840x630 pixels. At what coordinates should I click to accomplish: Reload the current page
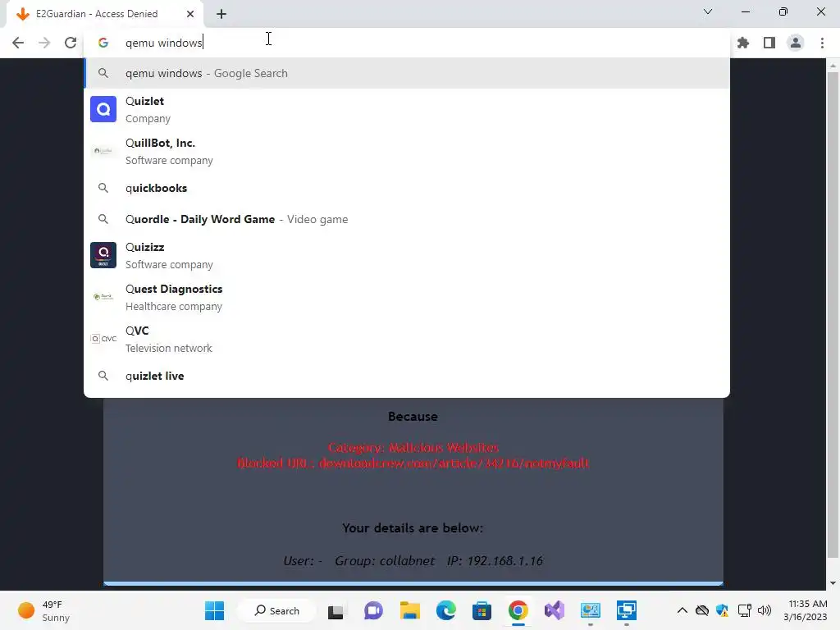pos(71,43)
